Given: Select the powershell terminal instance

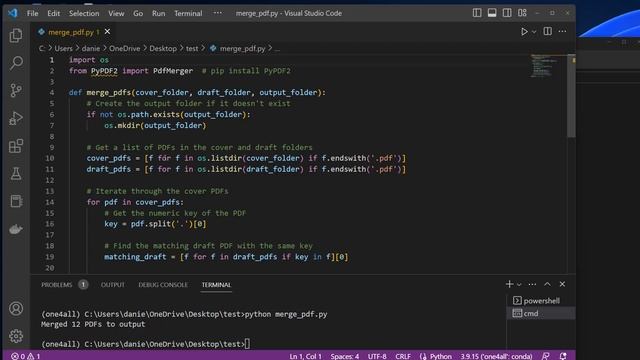Looking at the screenshot, I should pos(541,300).
